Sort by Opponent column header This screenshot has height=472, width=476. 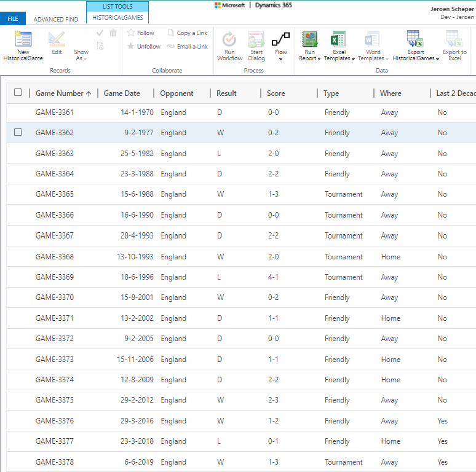pos(177,93)
